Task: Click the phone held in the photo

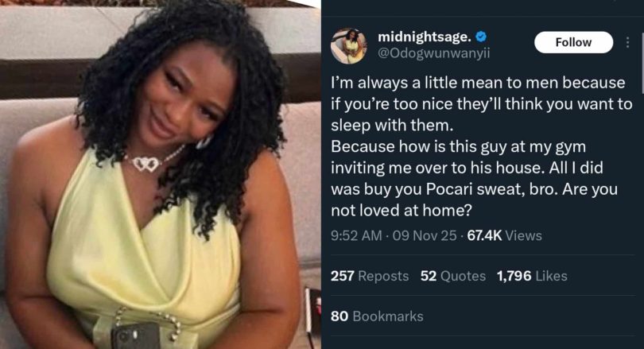Action: click(x=139, y=335)
